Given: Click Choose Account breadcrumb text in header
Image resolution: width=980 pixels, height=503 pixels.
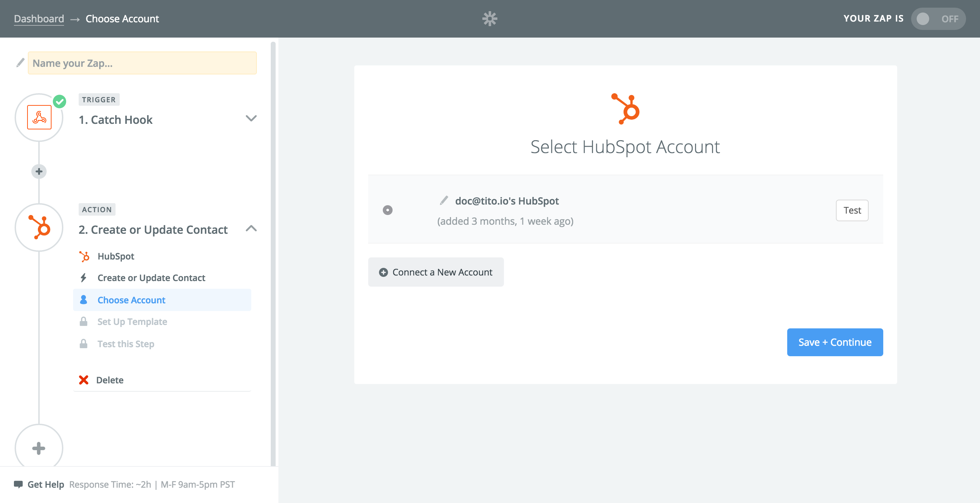Looking at the screenshot, I should (x=122, y=19).
